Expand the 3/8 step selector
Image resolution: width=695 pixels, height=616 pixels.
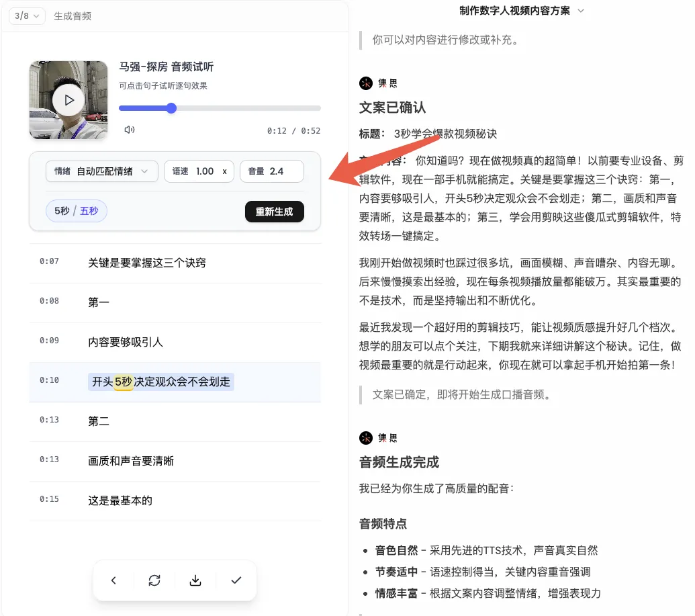(x=26, y=15)
